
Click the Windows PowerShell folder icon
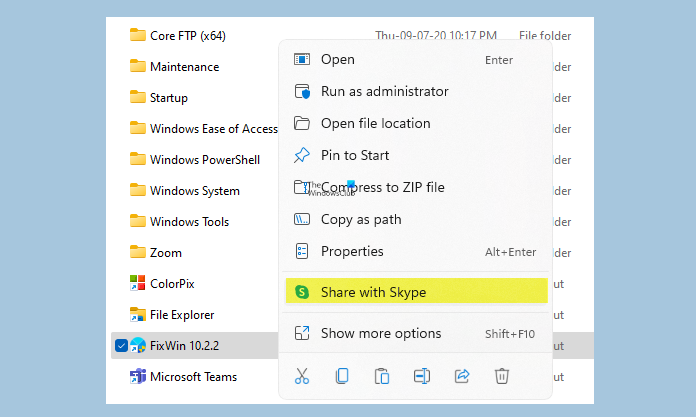138,159
